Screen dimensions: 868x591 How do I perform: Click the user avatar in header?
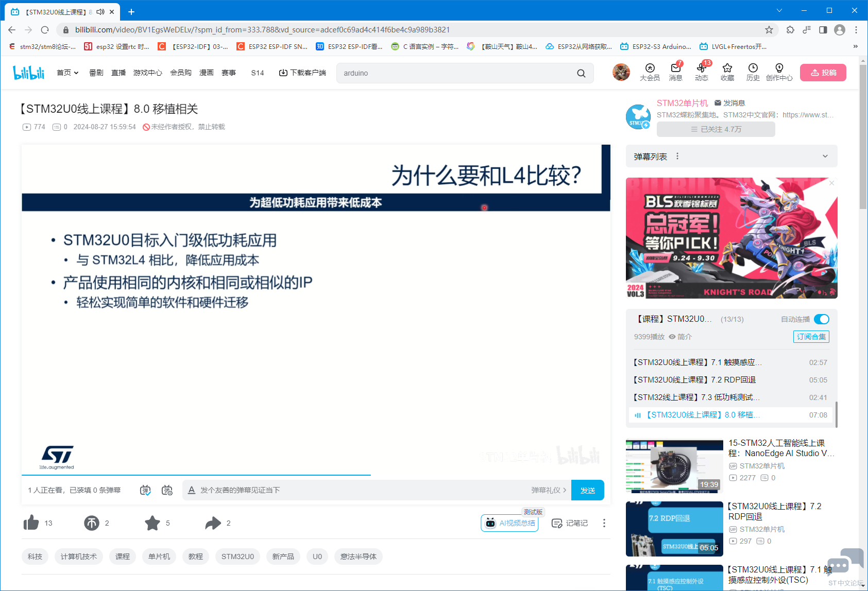[621, 73]
